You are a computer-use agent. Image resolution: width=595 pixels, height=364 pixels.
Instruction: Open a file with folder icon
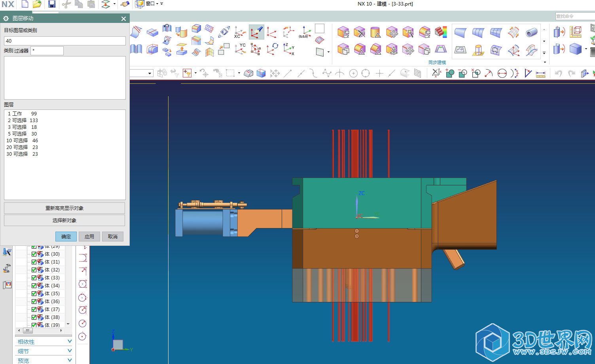[x=37, y=4]
